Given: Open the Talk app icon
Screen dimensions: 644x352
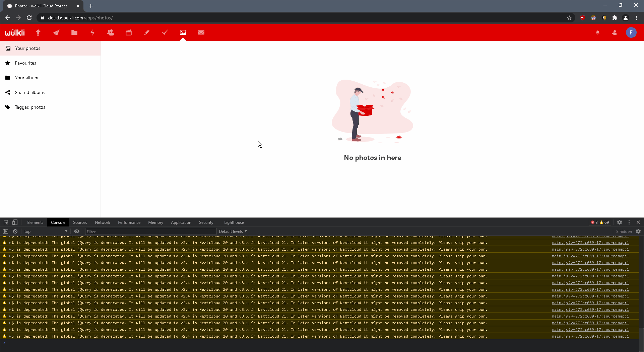Looking at the screenshot, I should [56, 32].
